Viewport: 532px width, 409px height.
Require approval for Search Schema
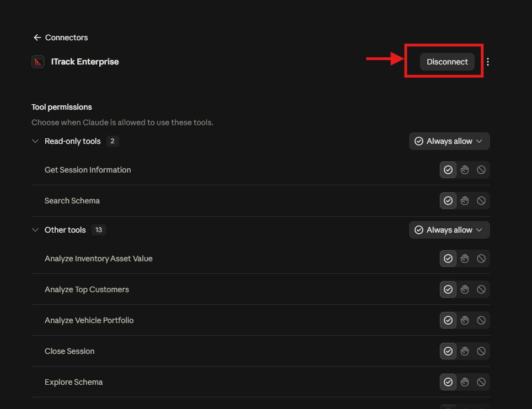[465, 201]
